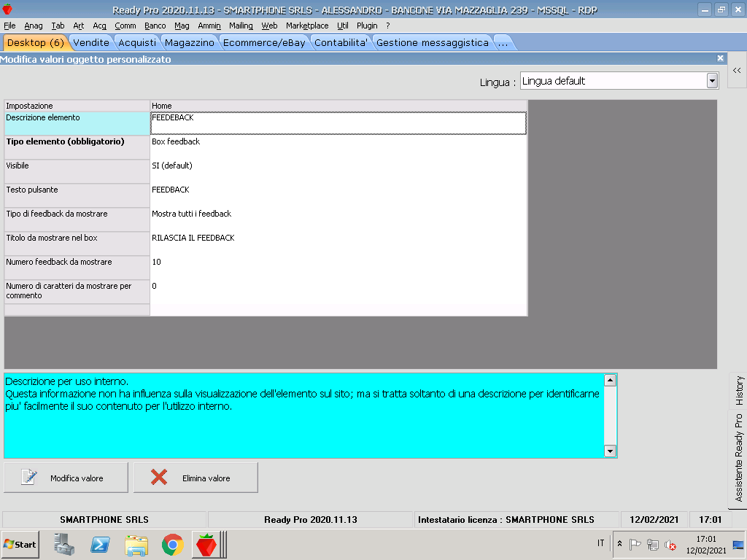Open the Lingua dropdown
Viewport: 747px width, 560px height.
pos(712,80)
